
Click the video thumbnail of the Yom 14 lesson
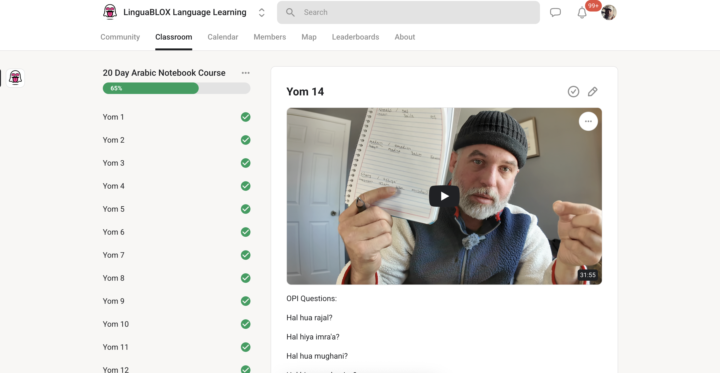point(444,196)
